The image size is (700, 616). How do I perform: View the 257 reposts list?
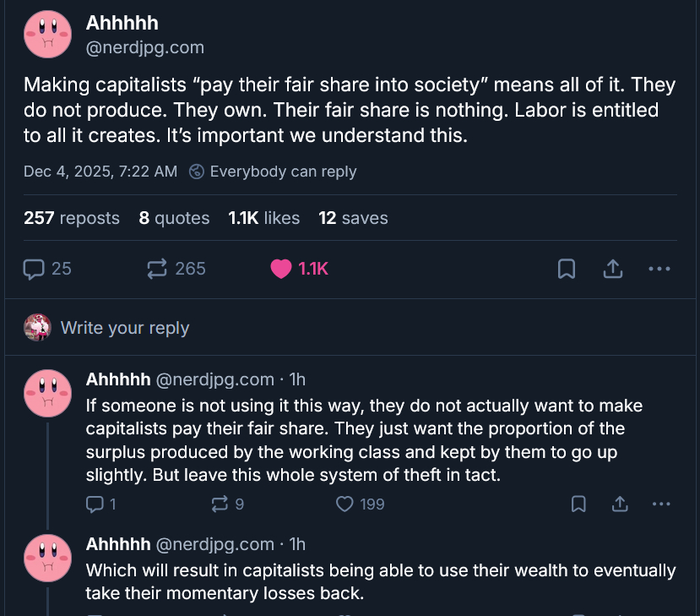(72, 218)
